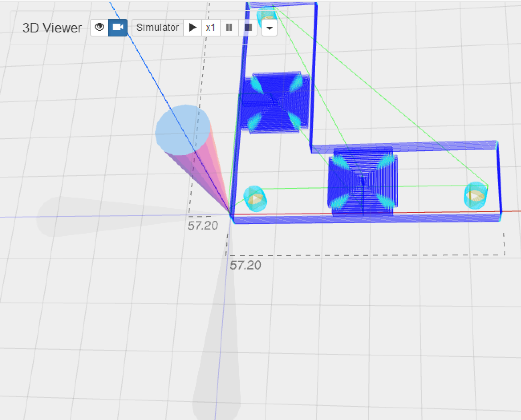Toggle the eye view option in 3D Viewer
This screenshot has height=420, width=521.
coord(99,28)
